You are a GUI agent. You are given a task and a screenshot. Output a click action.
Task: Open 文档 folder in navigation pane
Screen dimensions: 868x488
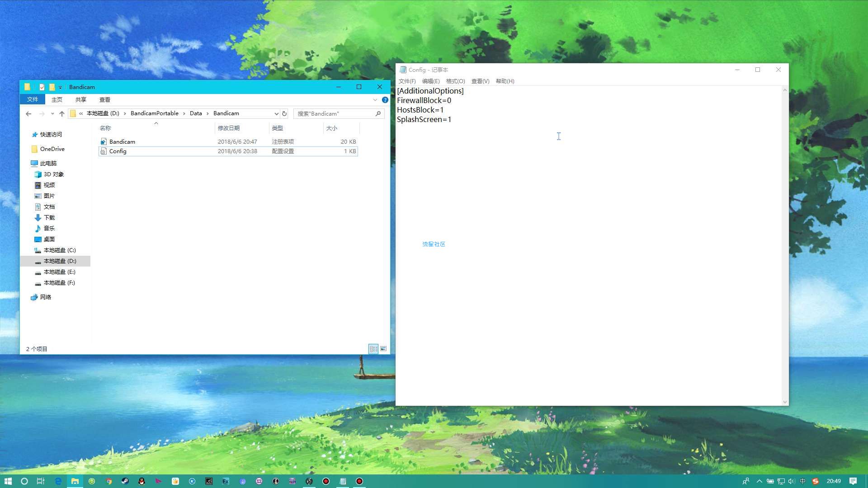point(45,207)
